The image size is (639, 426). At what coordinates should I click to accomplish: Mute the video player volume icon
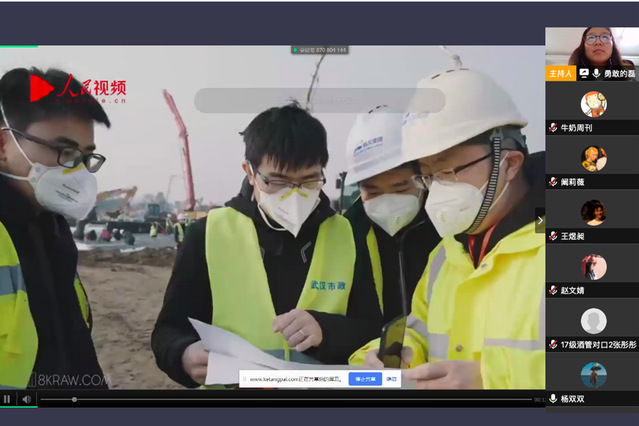click(x=26, y=399)
